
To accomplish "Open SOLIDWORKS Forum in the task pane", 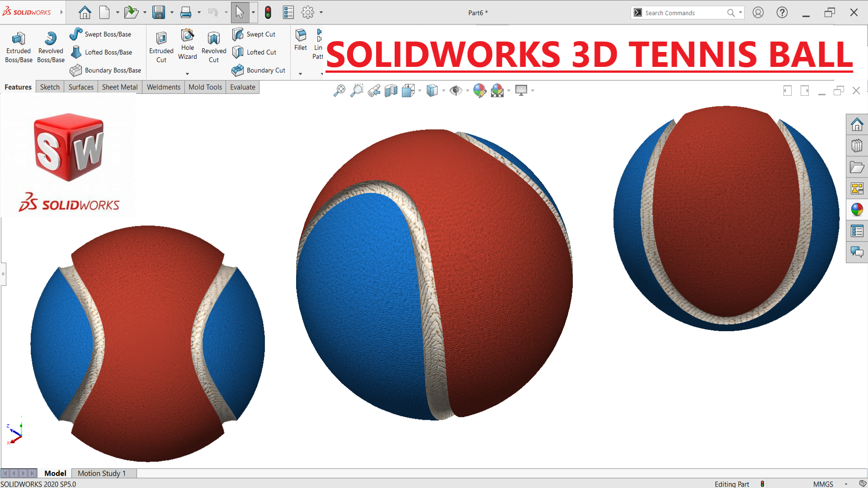I will pyautogui.click(x=857, y=252).
